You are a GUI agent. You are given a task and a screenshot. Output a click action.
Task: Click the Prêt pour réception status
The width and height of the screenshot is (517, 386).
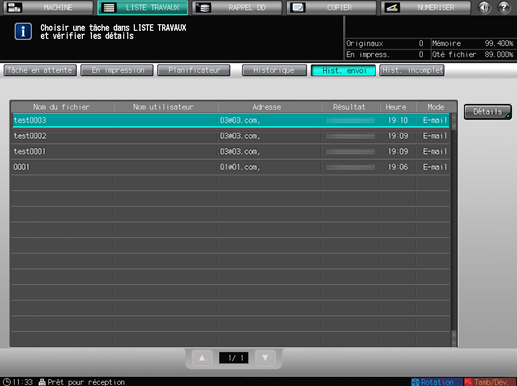click(x=82, y=382)
